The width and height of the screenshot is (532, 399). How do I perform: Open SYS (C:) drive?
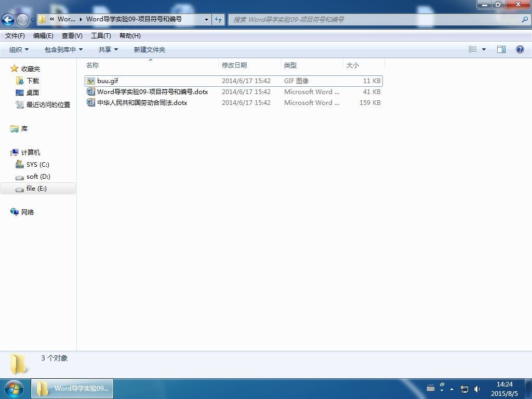pos(37,165)
